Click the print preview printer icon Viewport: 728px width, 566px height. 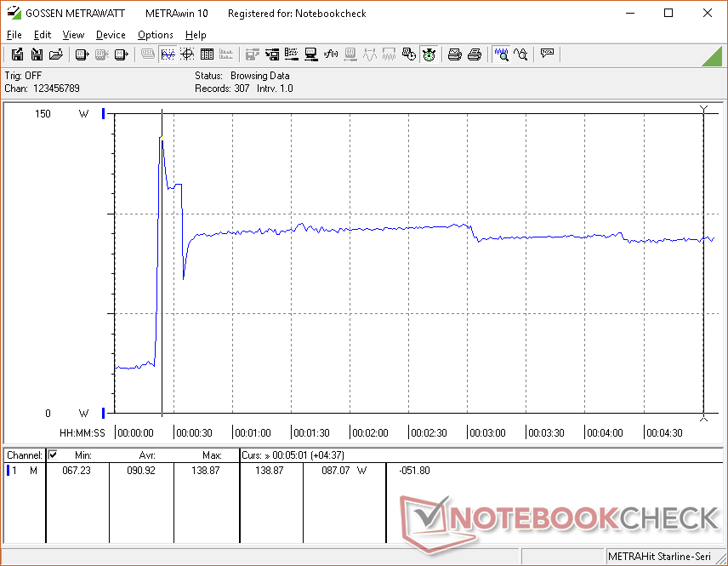(x=454, y=54)
